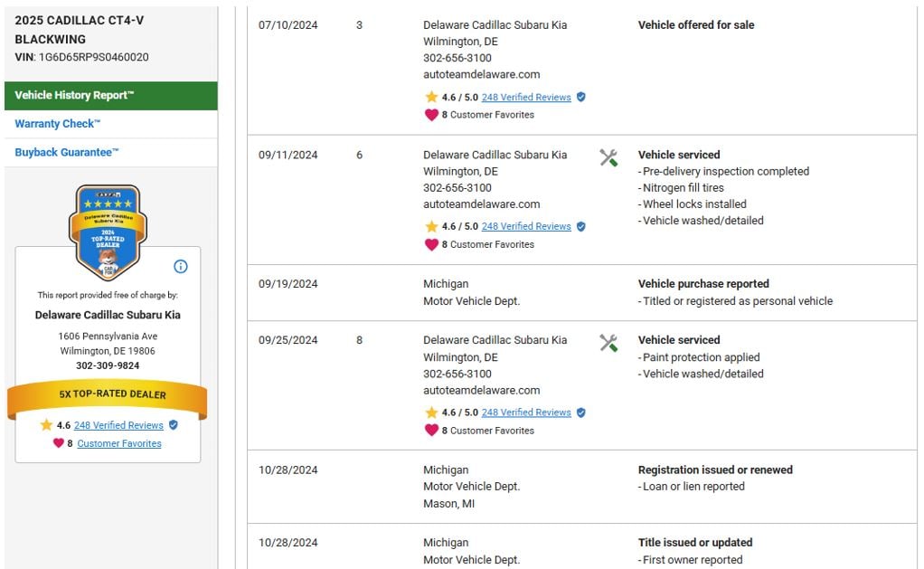Screen dimensions: 924x569
Task: Click pink heart icon in 07/10/2024 entry
Action: click(431, 115)
